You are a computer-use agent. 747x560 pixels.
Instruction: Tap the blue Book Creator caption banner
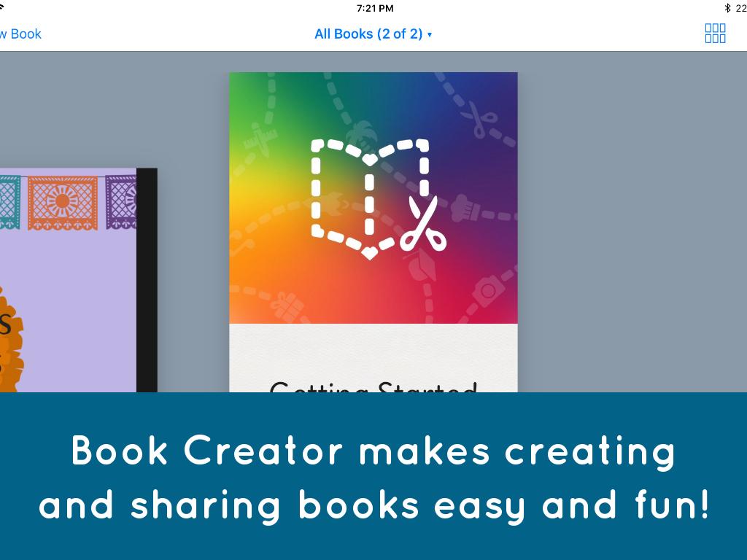coord(373,476)
